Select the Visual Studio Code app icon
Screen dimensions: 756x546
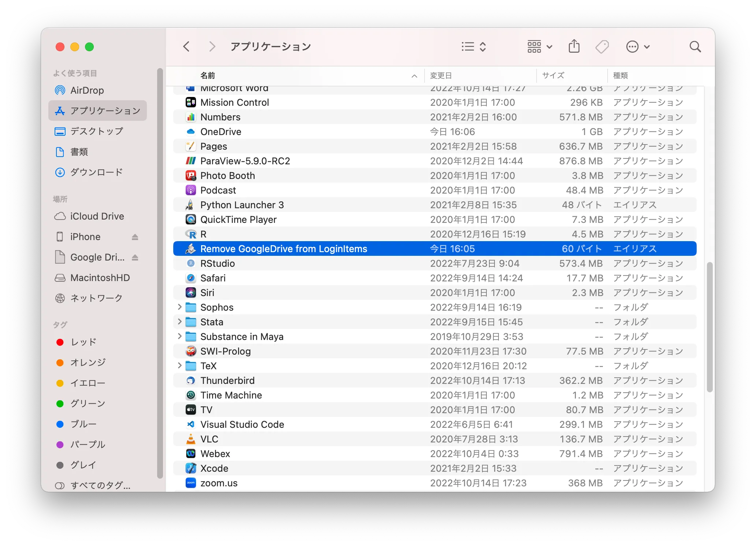[x=191, y=425]
